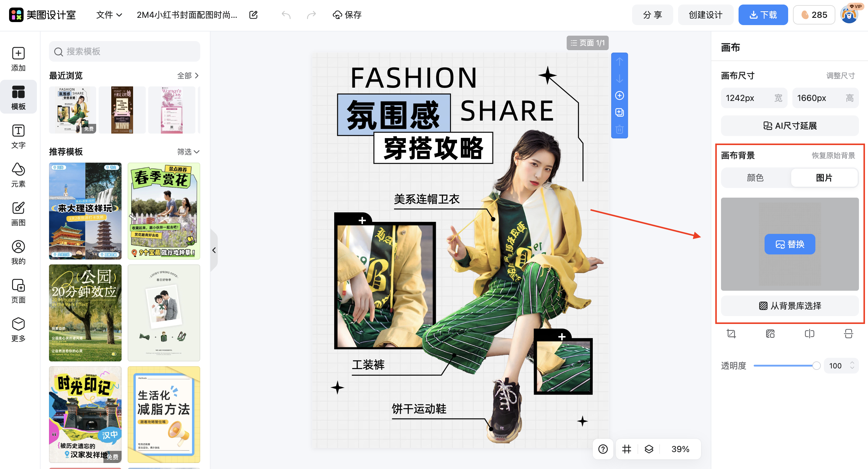Expand the 筛选 filter dropdown
The height and width of the screenshot is (469, 868).
click(x=188, y=152)
